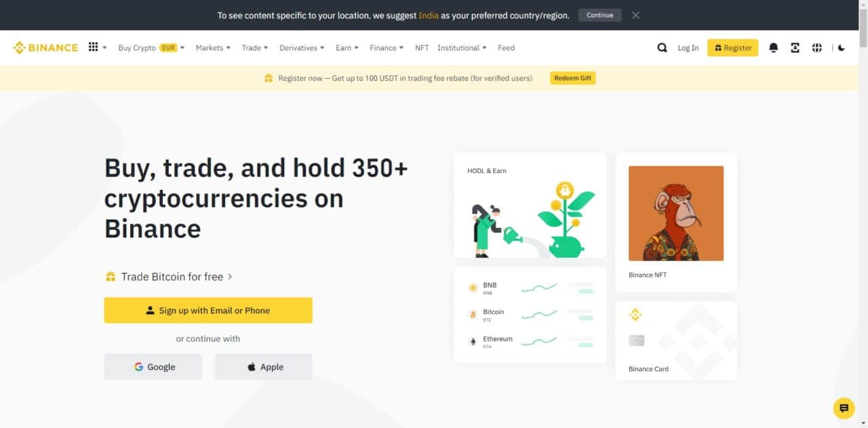Click Ethereum coin icon in price list
The height and width of the screenshot is (428, 868).
coord(473,341)
